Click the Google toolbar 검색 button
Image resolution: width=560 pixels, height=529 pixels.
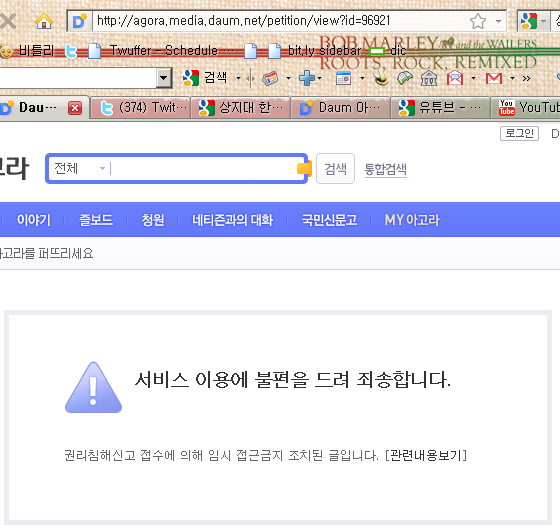point(205,78)
